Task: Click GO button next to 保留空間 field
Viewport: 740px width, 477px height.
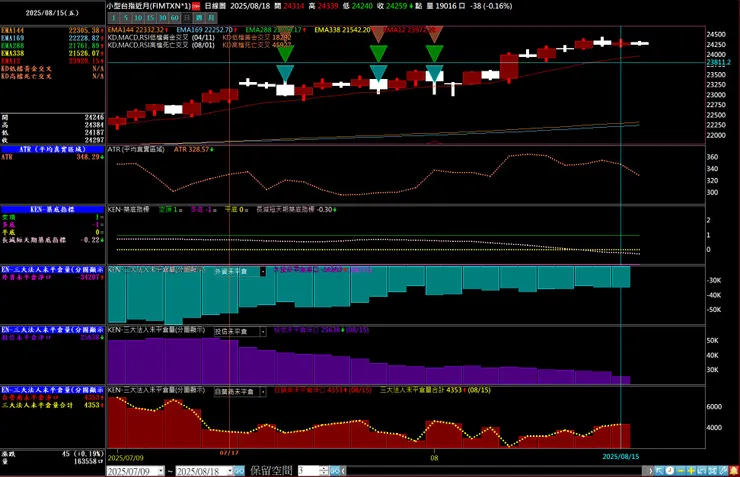Action: 335,471
